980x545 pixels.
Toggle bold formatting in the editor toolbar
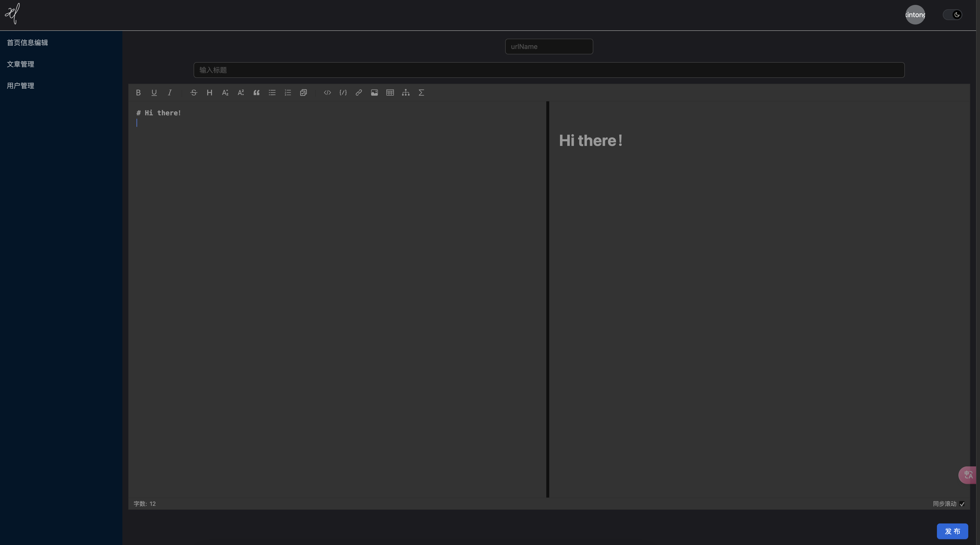coord(138,93)
